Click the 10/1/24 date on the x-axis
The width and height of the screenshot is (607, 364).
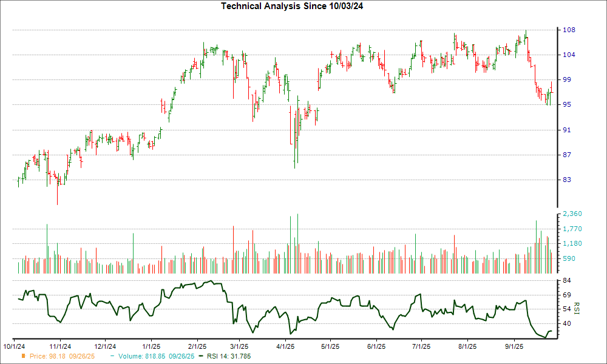pyautogui.click(x=15, y=346)
